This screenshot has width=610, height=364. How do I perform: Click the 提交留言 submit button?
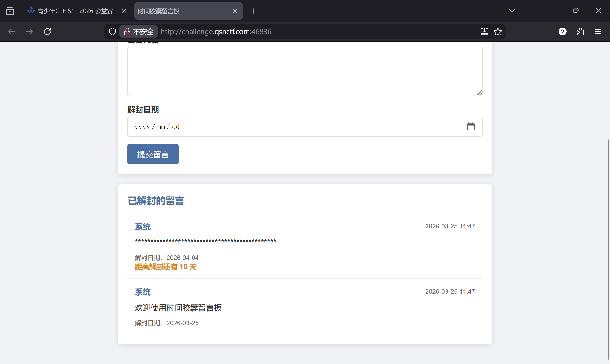click(153, 154)
